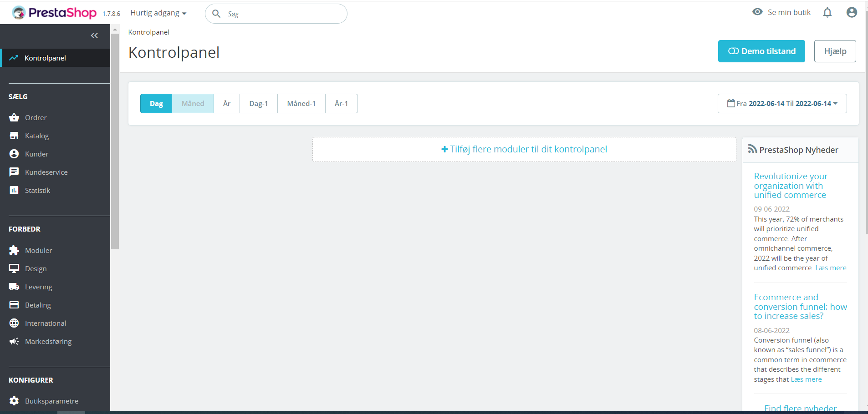The height and width of the screenshot is (414, 868).
Task: Select the Måned-1 period tab
Action: [301, 103]
